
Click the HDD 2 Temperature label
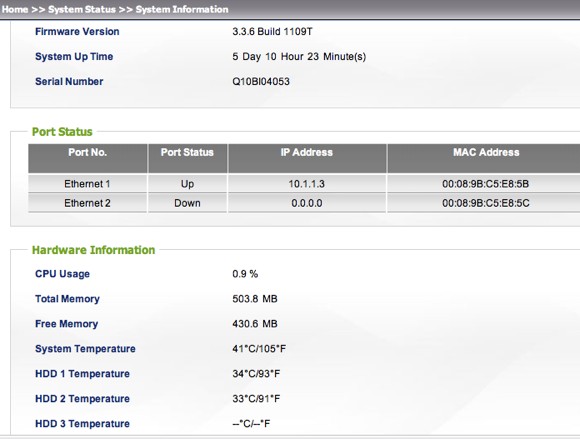82,399
